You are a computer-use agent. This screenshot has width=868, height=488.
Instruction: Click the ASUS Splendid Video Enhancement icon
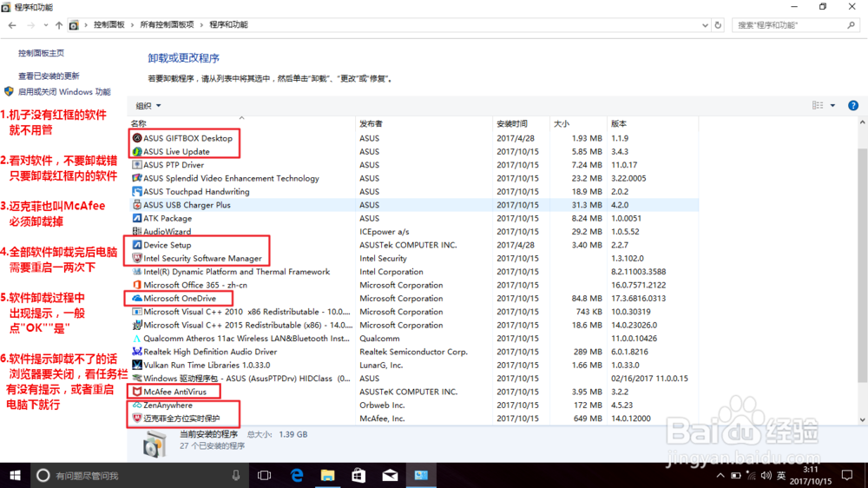point(137,178)
